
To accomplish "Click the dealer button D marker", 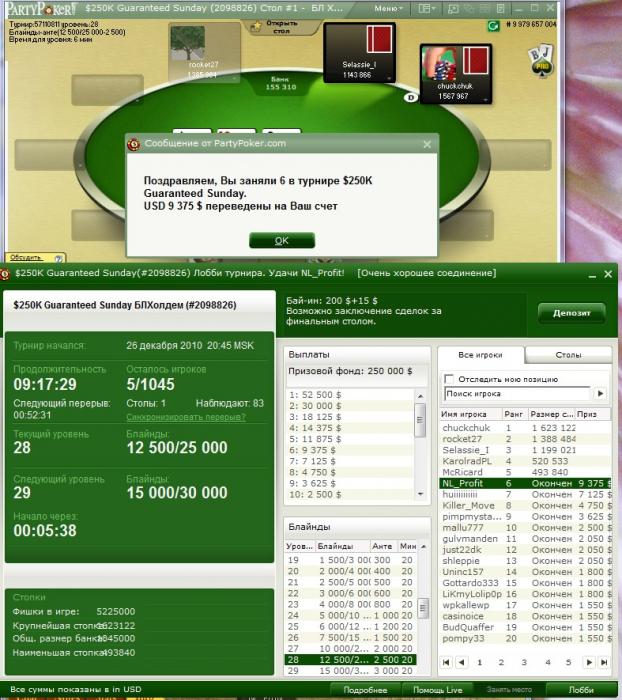I will (x=411, y=97).
